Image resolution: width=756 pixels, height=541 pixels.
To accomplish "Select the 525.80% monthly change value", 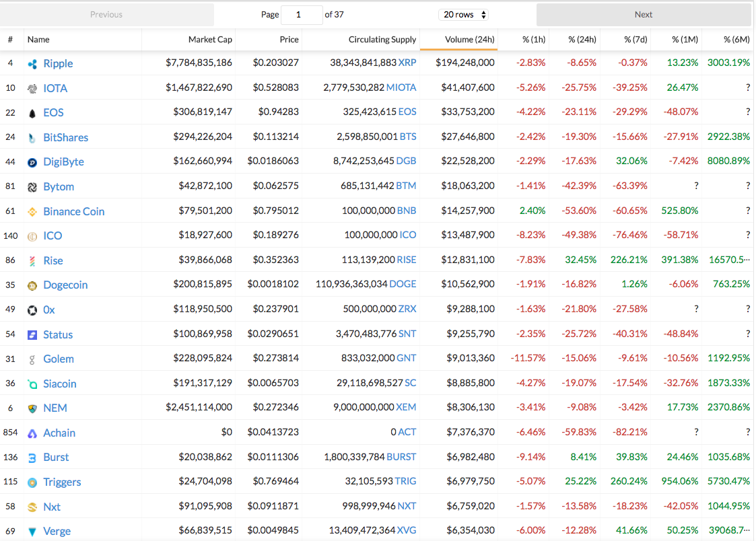I will 680,211.
